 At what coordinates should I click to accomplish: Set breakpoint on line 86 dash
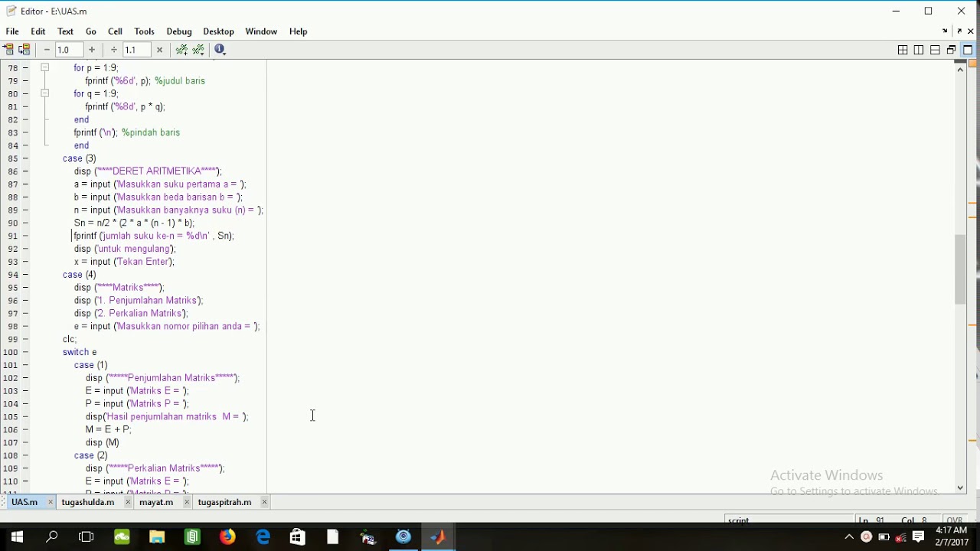click(25, 171)
